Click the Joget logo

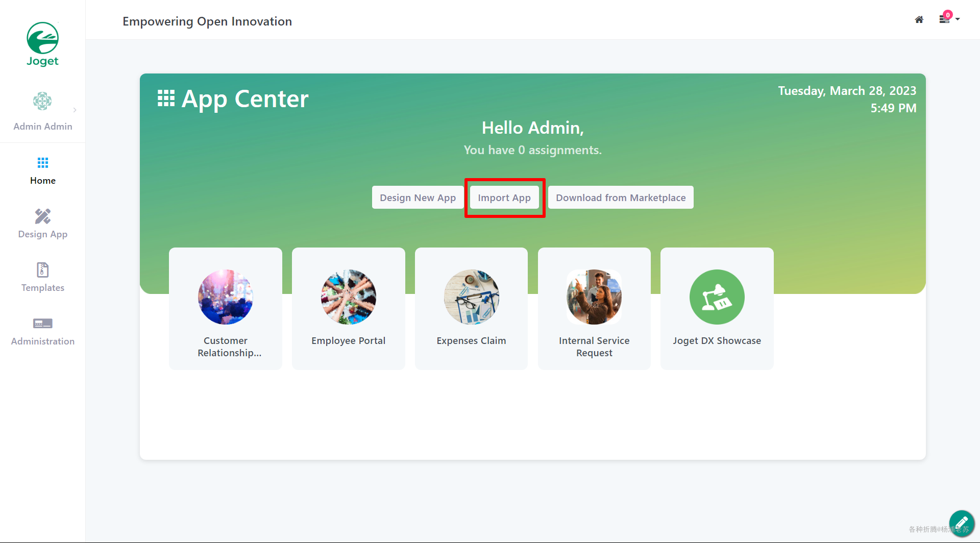click(43, 44)
